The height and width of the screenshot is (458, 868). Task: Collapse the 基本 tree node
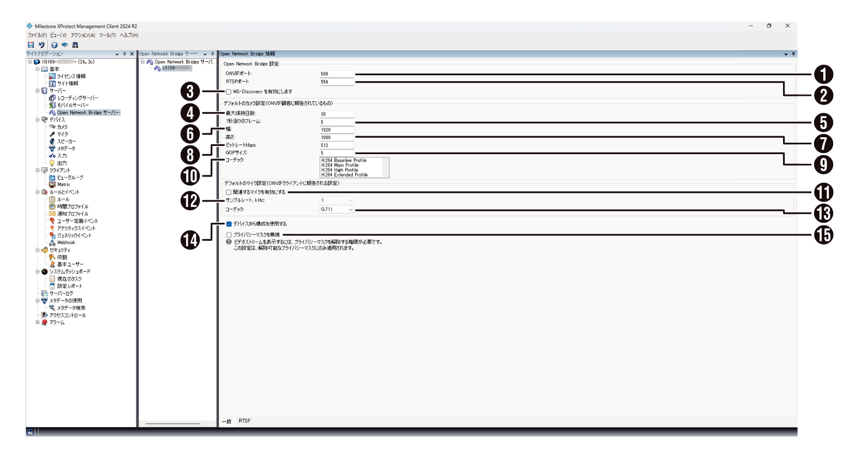tap(38, 69)
